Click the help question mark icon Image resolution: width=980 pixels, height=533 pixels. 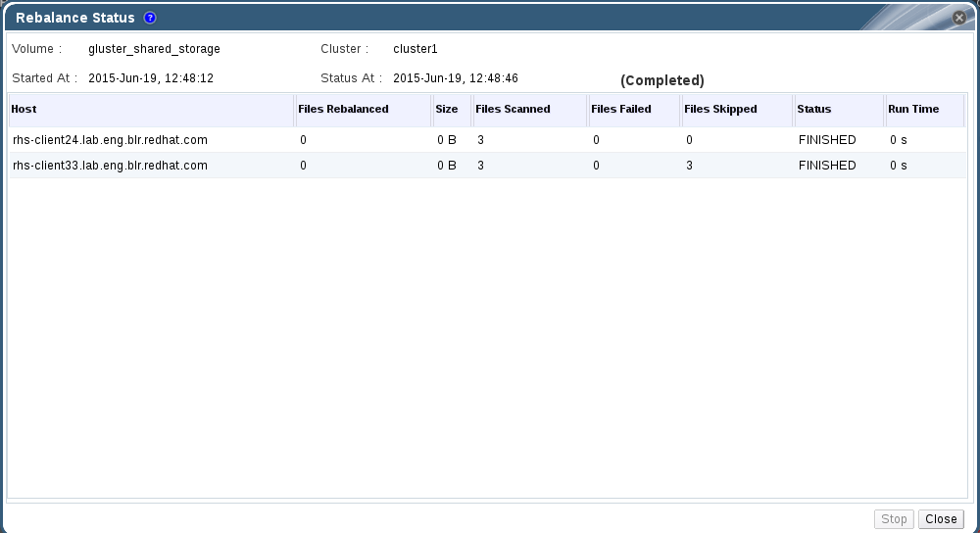click(150, 18)
